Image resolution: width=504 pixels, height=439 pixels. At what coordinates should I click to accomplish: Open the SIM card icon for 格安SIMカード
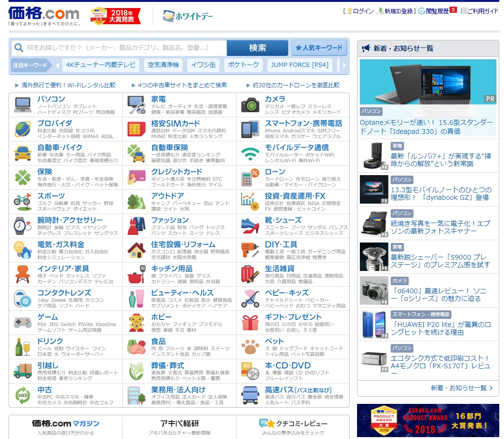point(136,129)
